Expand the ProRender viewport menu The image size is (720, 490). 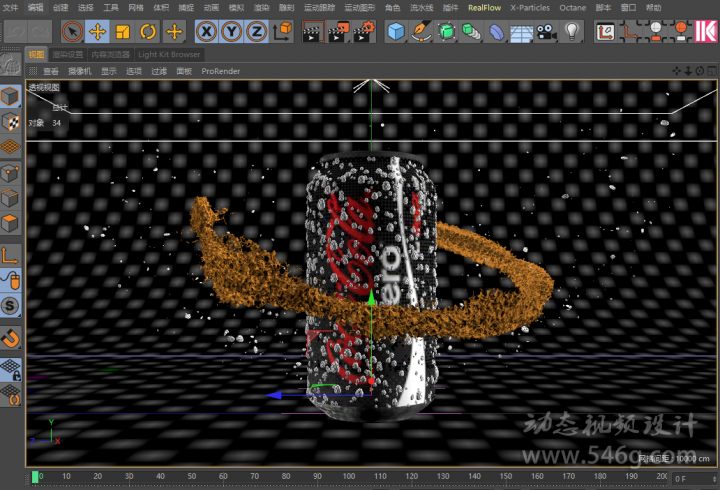tap(220, 72)
